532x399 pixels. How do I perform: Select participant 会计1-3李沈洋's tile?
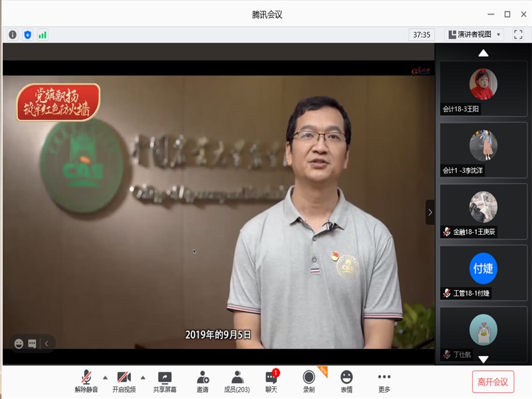(x=483, y=150)
